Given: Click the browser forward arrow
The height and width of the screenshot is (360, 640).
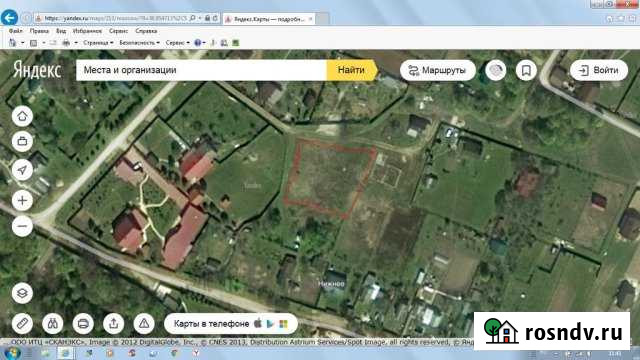Looking at the screenshot, I should tap(27, 18).
